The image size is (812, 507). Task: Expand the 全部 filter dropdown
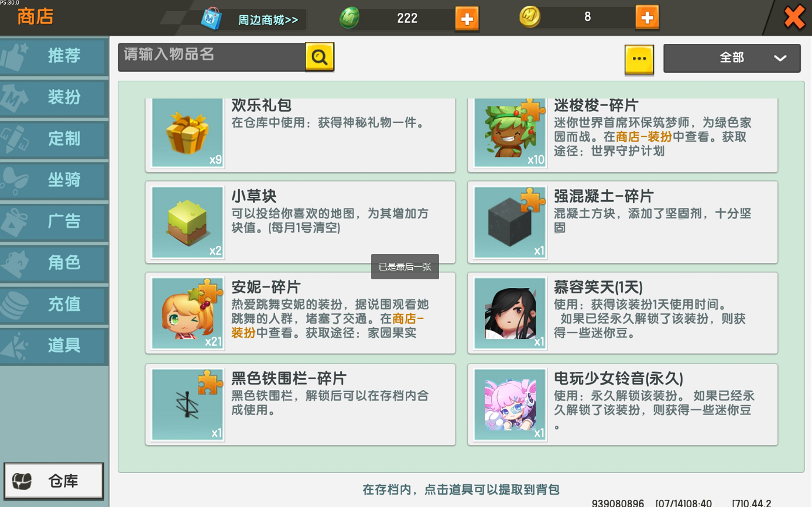point(732,58)
